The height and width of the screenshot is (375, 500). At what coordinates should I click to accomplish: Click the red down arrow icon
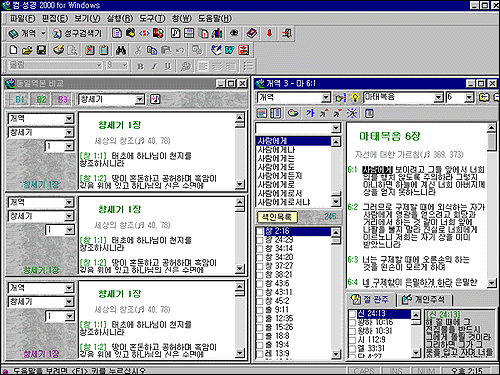(x=269, y=33)
